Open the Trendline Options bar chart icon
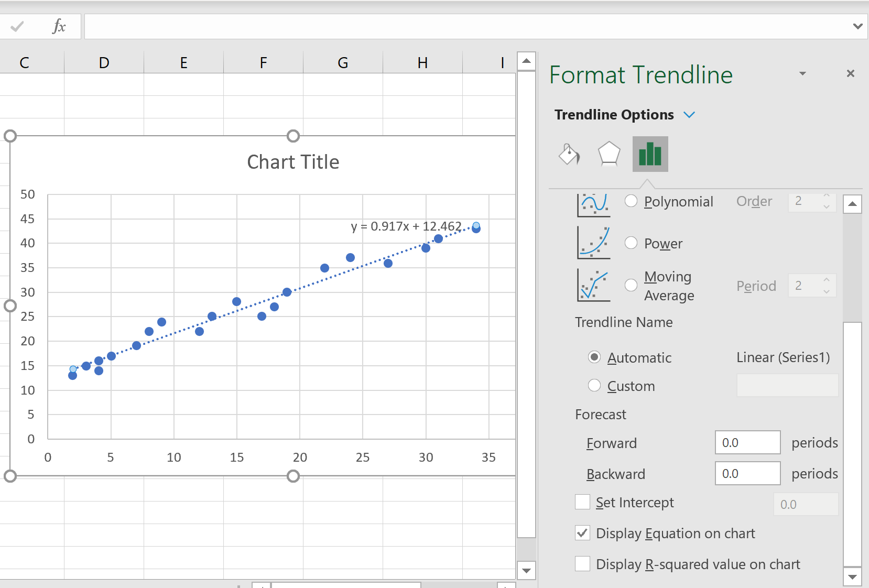Viewport: 869px width, 588px height. coord(650,154)
